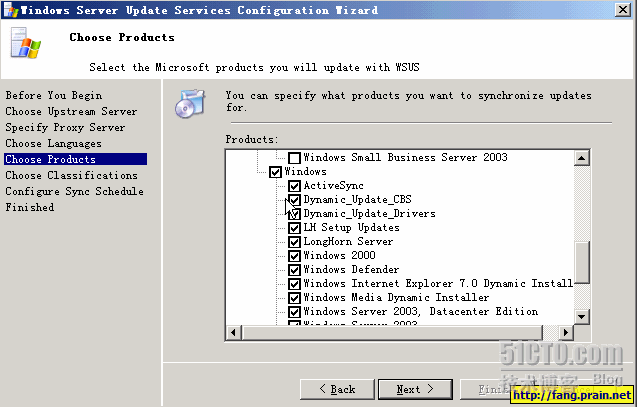Go to the Choose Classifications step

(71, 175)
